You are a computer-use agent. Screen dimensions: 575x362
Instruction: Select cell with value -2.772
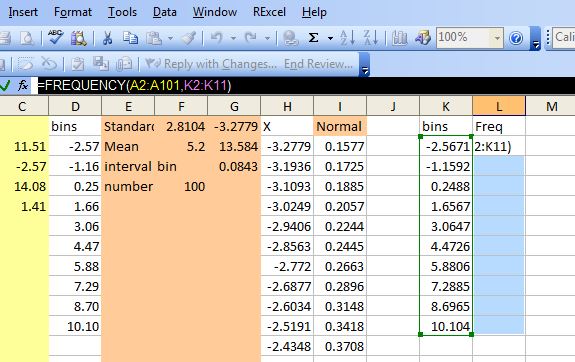pyautogui.click(x=287, y=266)
